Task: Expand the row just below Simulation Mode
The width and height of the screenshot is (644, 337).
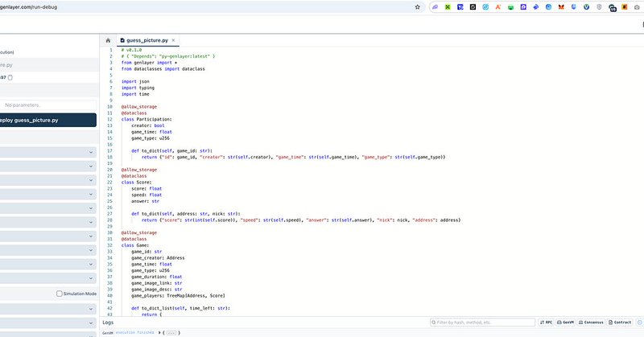Action: click(48, 309)
